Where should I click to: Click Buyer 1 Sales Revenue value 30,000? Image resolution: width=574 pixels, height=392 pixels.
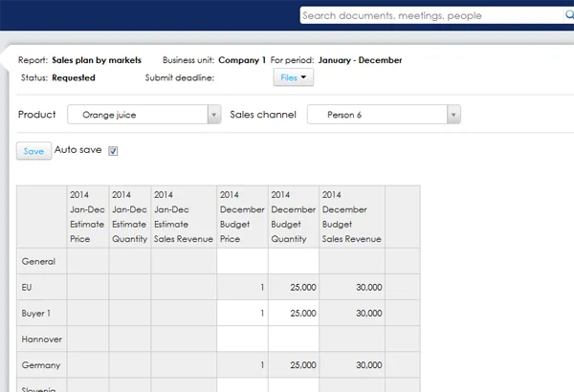(369, 314)
